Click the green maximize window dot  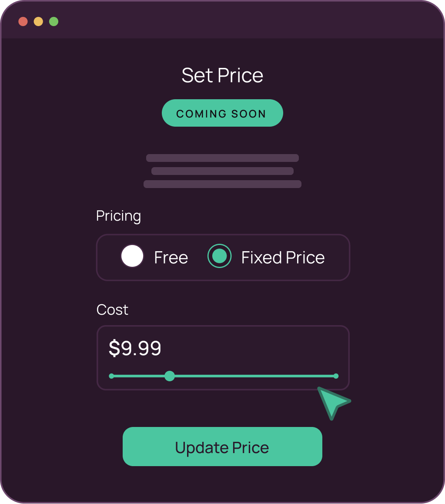(54, 21)
